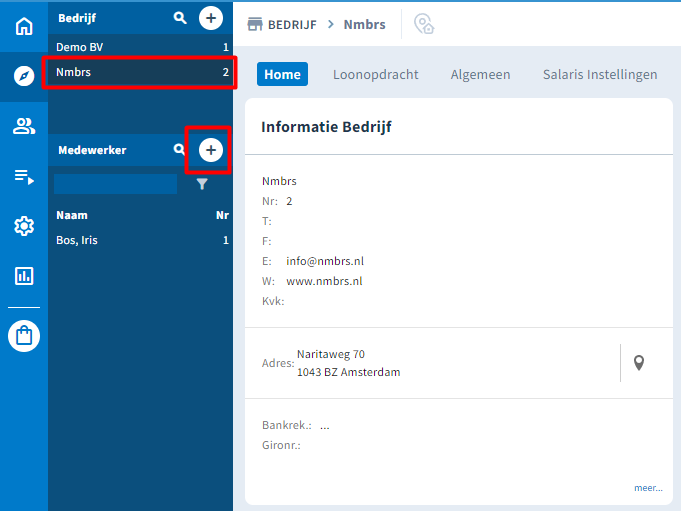Sort employees by Nr column header
The height and width of the screenshot is (511, 681).
coord(222,215)
